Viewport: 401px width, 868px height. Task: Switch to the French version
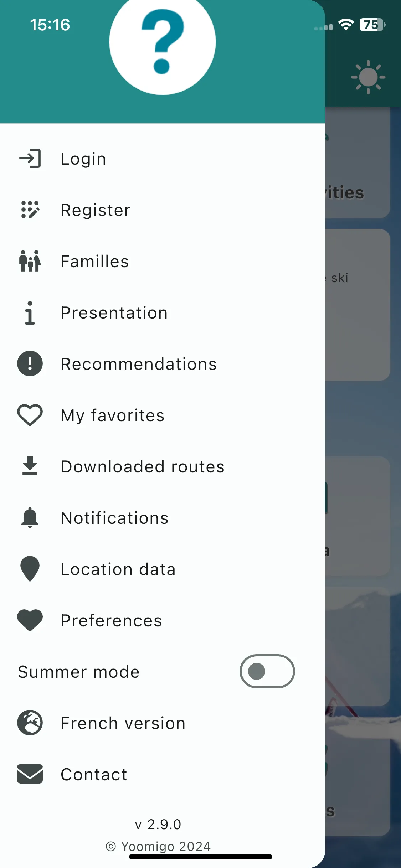coord(163,723)
